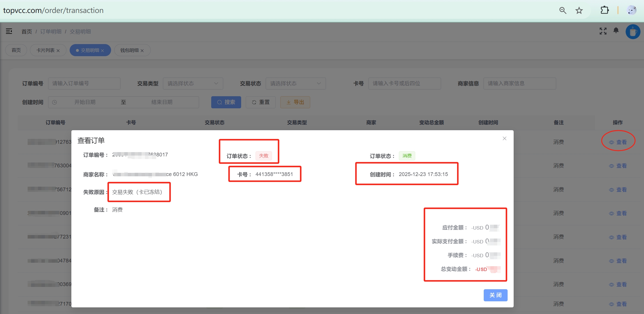Close the 卡片列表 tab
644x314 pixels.
click(x=58, y=51)
